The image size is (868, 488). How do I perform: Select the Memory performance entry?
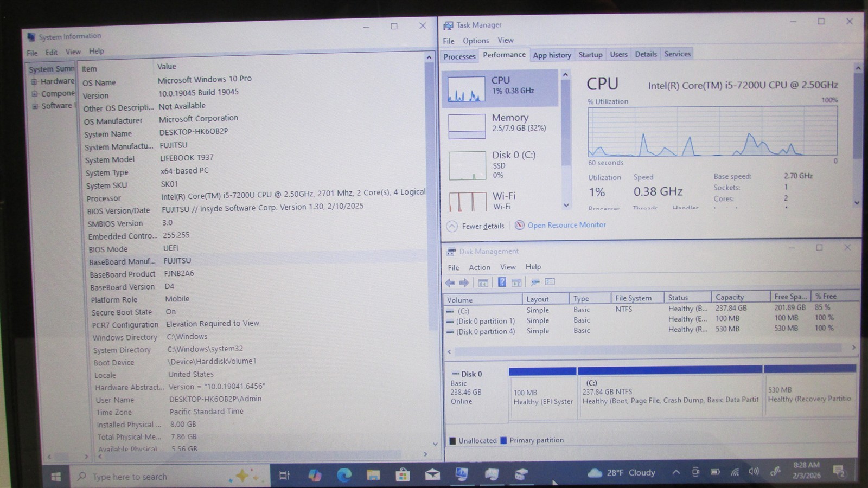pyautogui.click(x=500, y=125)
